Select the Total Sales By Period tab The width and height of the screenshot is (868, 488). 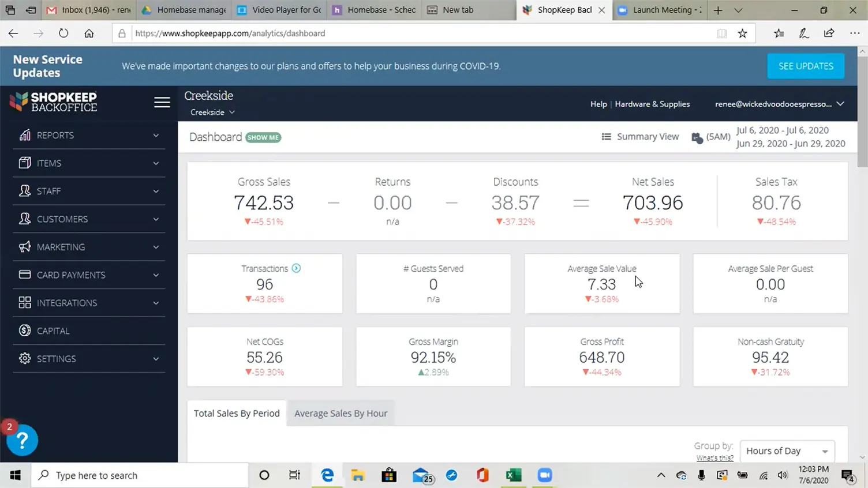click(x=237, y=414)
